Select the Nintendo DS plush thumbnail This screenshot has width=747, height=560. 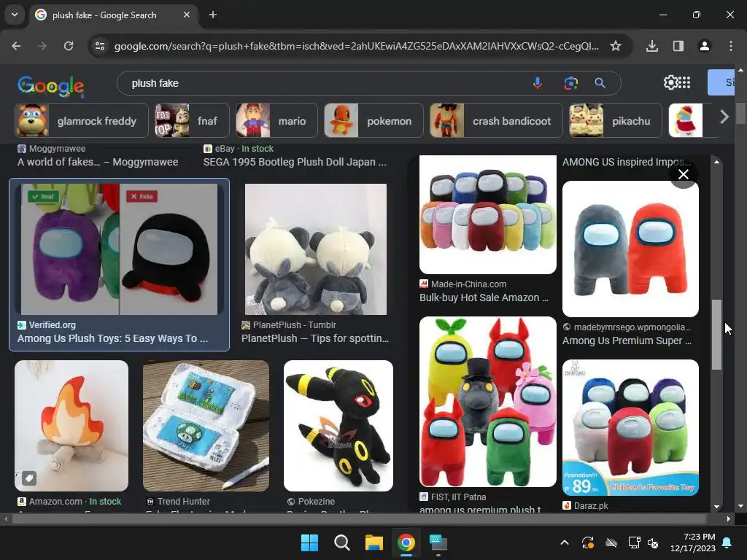pyautogui.click(x=206, y=426)
